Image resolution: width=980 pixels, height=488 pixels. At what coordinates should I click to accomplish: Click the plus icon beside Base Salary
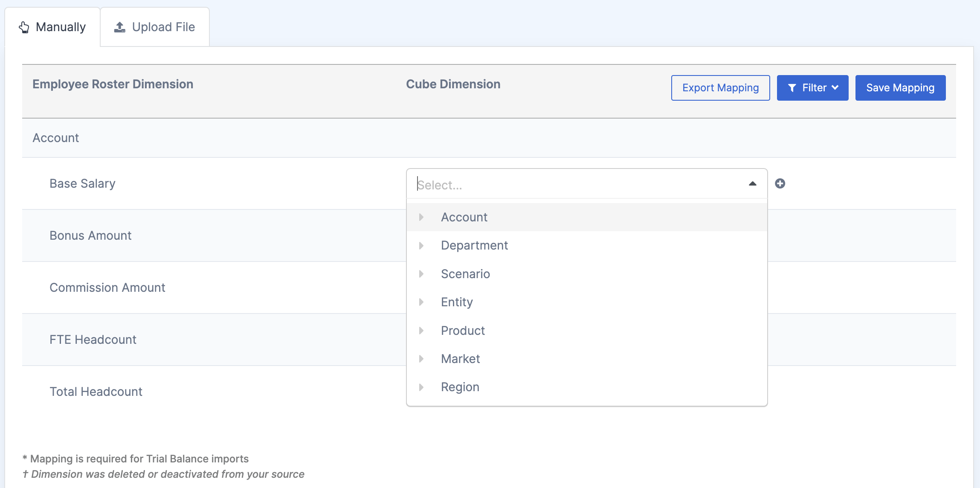pyautogui.click(x=780, y=183)
